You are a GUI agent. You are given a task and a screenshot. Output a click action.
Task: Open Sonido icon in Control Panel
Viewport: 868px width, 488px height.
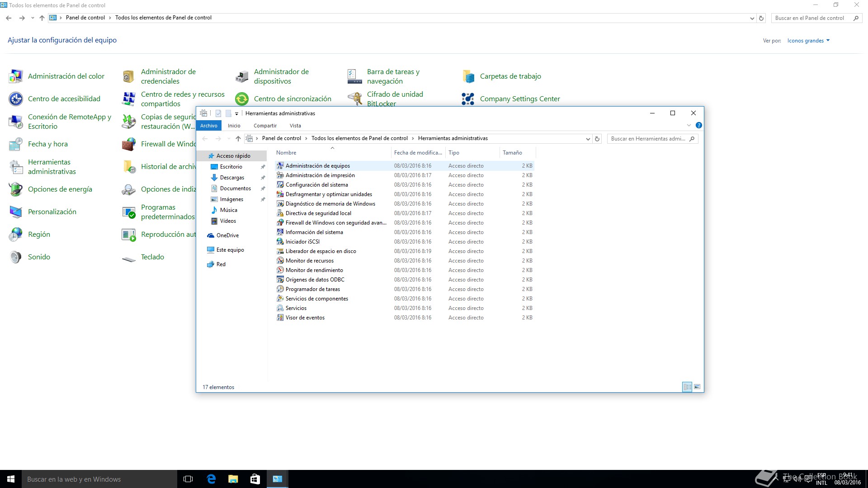pyautogui.click(x=16, y=257)
